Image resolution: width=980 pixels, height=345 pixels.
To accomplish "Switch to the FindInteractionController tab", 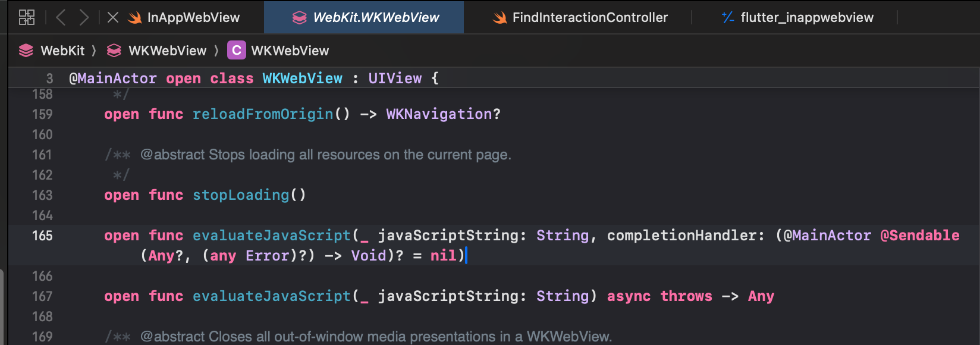I will click(x=590, y=18).
